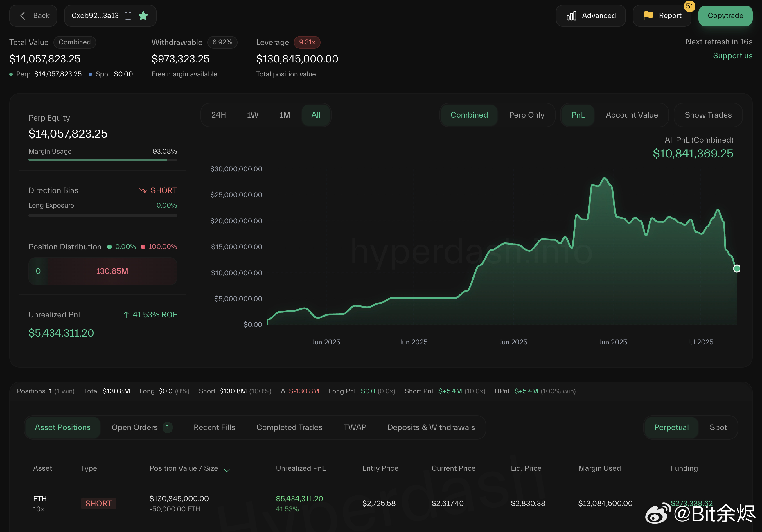Select the 1W time range
The height and width of the screenshot is (532, 762).
253,115
